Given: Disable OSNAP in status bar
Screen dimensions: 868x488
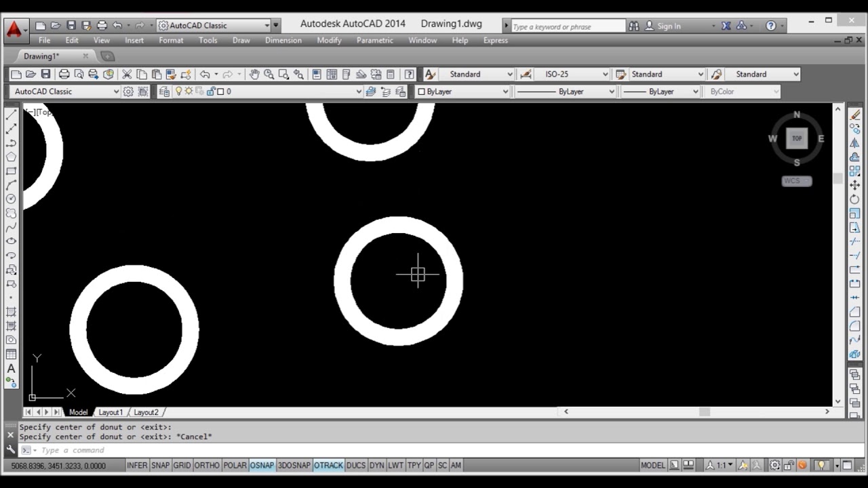Looking at the screenshot, I should click(x=262, y=466).
